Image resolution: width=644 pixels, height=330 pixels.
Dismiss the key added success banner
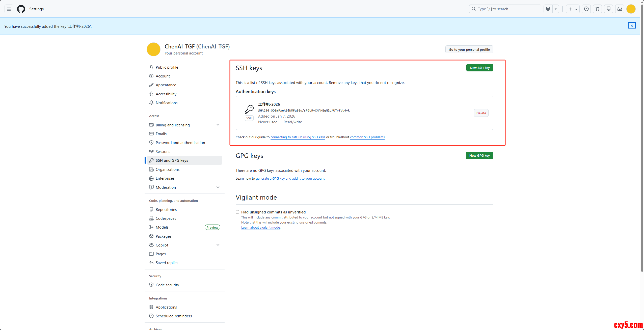point(632,25)
